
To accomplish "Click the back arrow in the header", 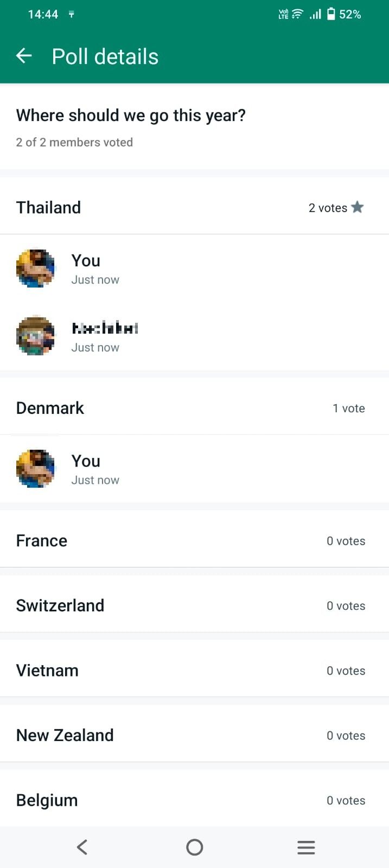I will tap(24, 55).
